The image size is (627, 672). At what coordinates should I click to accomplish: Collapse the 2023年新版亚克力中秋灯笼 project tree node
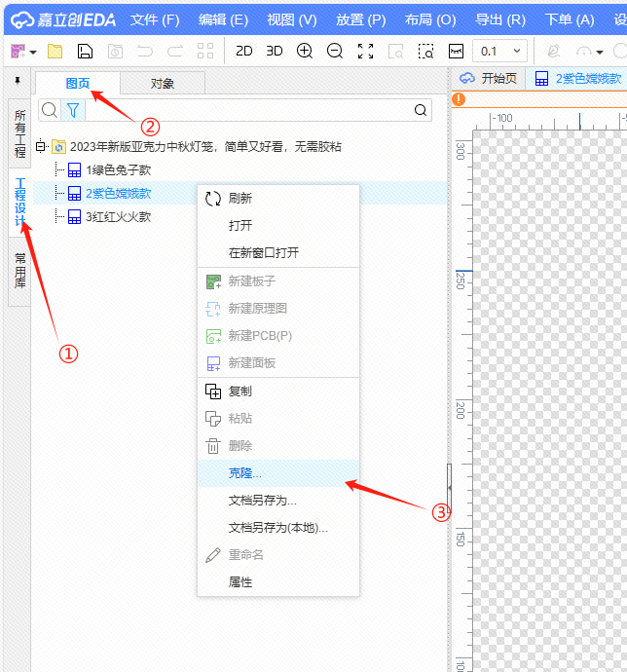(x=41, y=147)
